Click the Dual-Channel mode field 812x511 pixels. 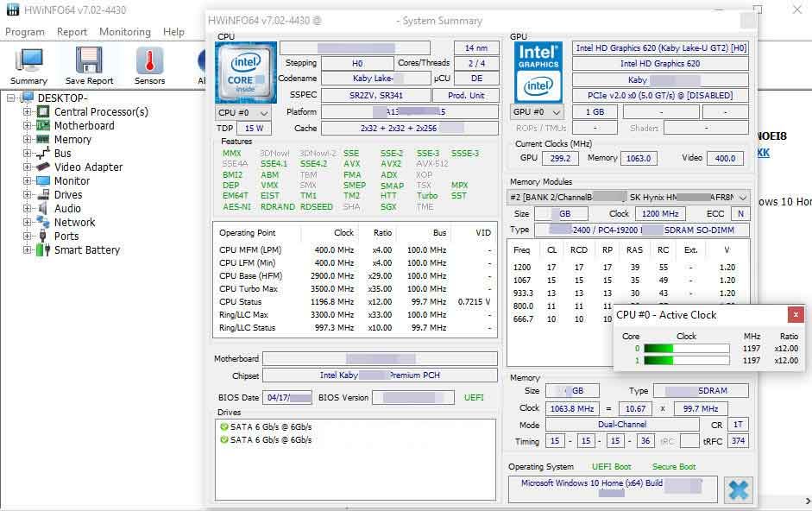(x=622, y=425)
